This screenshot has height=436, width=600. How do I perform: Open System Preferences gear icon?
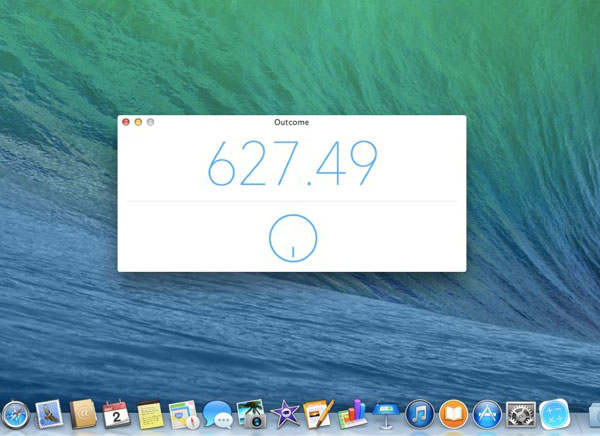click(521, 415)
